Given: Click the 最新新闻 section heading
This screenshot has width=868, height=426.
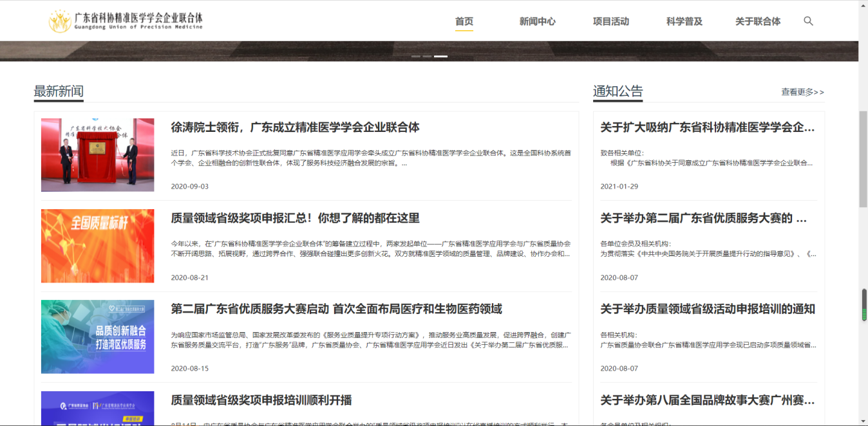Looking at the screenshot, I should coord(59,91).
